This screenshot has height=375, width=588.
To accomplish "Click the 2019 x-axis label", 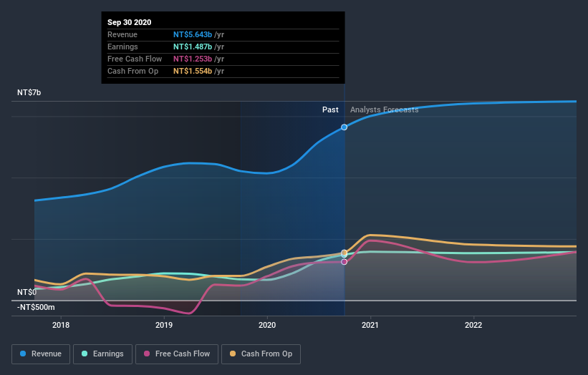I will click(164, 325).
